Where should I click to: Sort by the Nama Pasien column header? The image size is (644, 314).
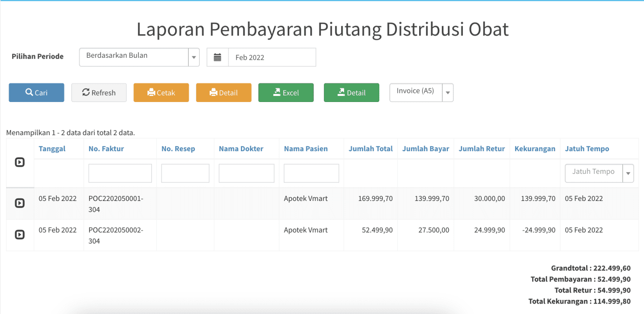pyautogui.click(x=306, y=149)
